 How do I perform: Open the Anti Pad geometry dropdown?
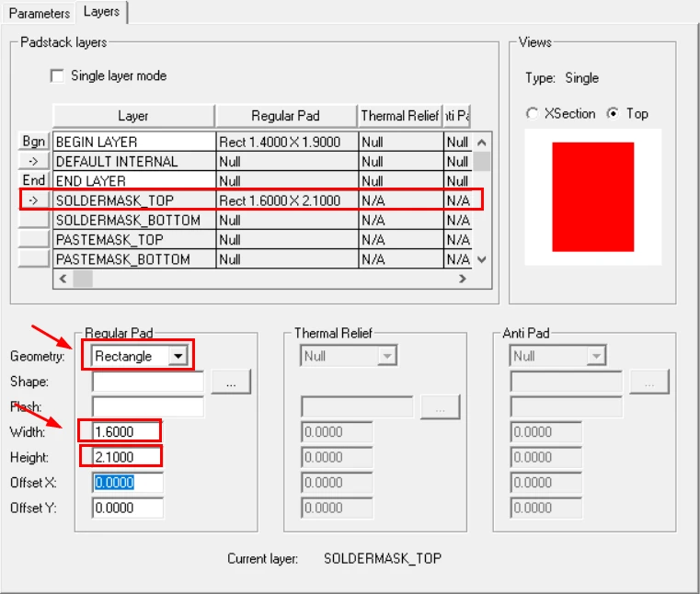click(596, 356)
